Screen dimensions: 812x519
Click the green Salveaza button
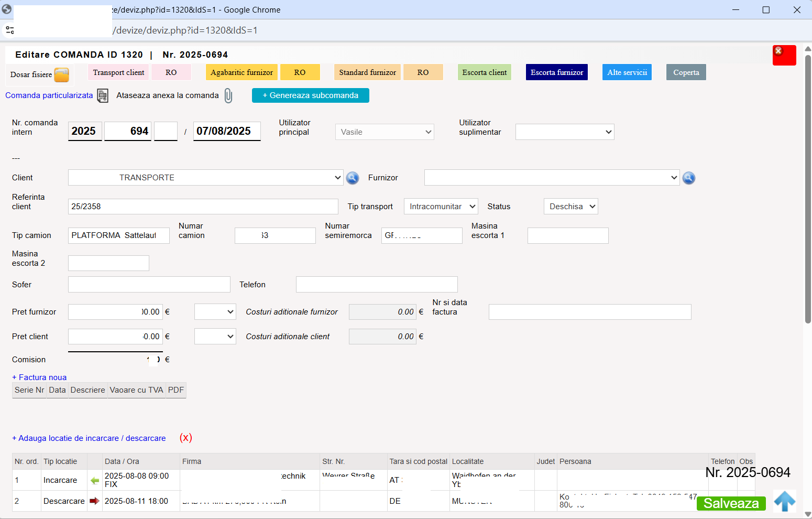pyautogui.click(x=731, y=503)
